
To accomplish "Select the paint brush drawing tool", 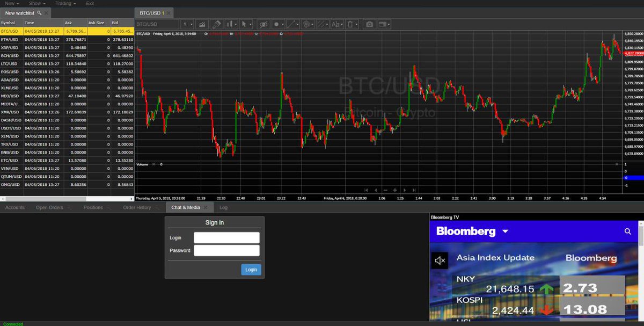I will pyautogui.click(x=217, y=24).
